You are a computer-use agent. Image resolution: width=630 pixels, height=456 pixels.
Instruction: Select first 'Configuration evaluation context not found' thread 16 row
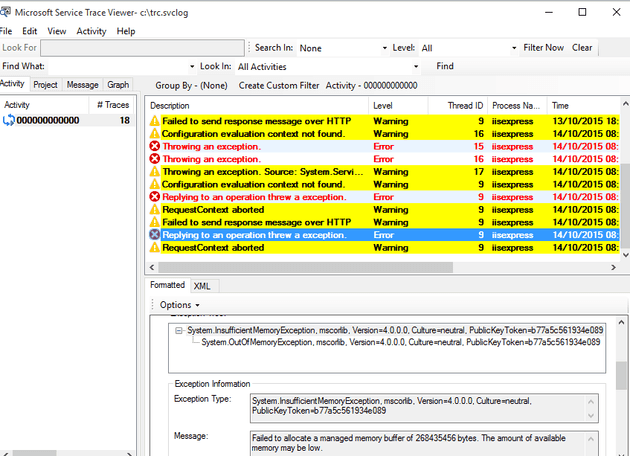tap(384, 134)
